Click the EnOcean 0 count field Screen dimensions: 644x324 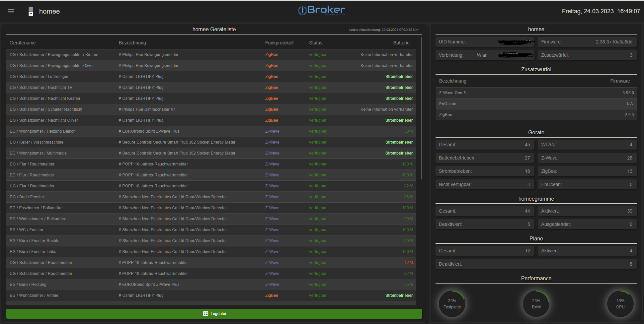587,184
